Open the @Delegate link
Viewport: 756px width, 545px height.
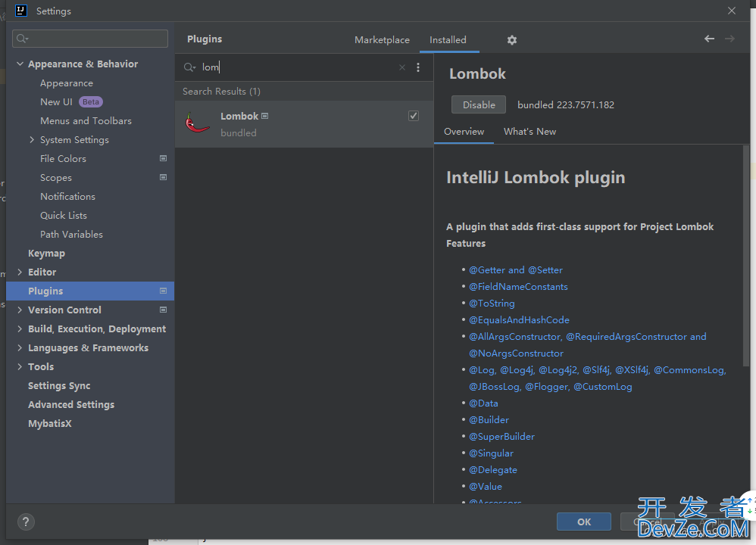click(492, 470)
